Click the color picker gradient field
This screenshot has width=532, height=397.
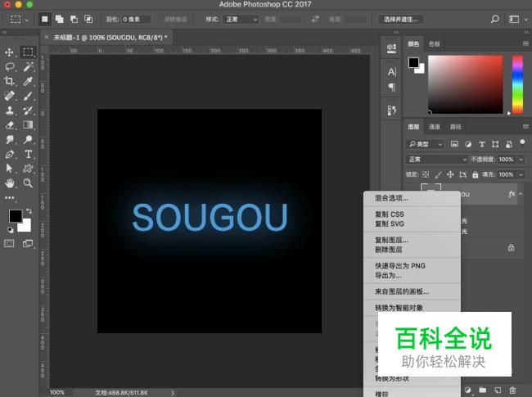465,84
